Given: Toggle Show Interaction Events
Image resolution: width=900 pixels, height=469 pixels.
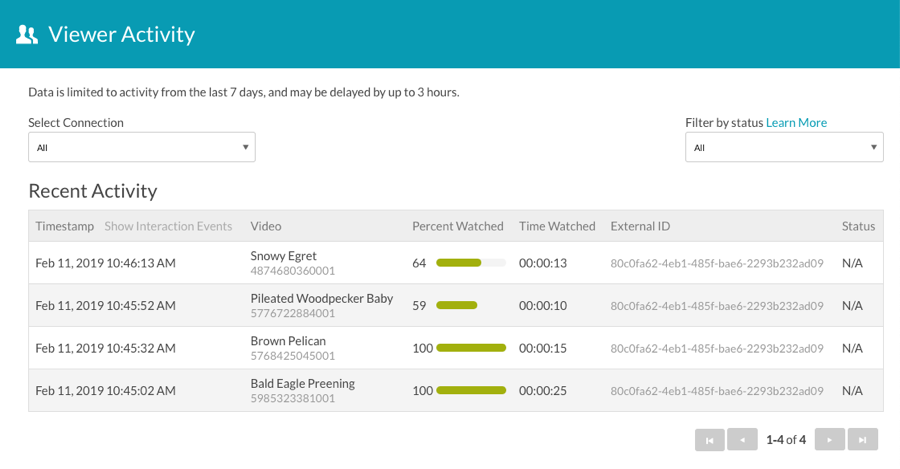Looking at the screenshot, I should pyautogui.click(x=168, y=226).
